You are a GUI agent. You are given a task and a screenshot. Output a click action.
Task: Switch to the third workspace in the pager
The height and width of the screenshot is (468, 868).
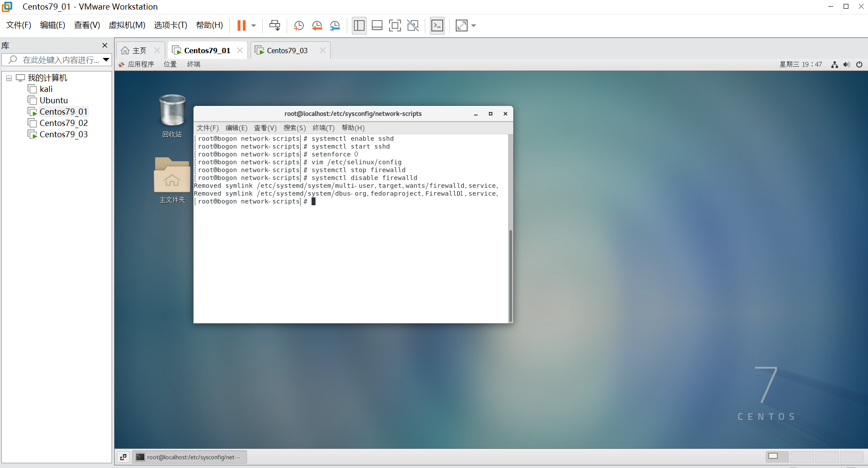click(x=827, y=457)
